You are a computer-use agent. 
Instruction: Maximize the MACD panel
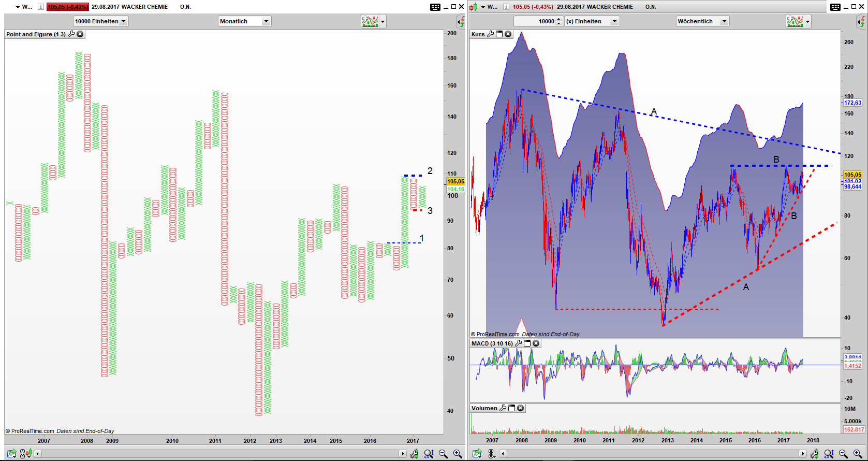(x=527, y=343)
